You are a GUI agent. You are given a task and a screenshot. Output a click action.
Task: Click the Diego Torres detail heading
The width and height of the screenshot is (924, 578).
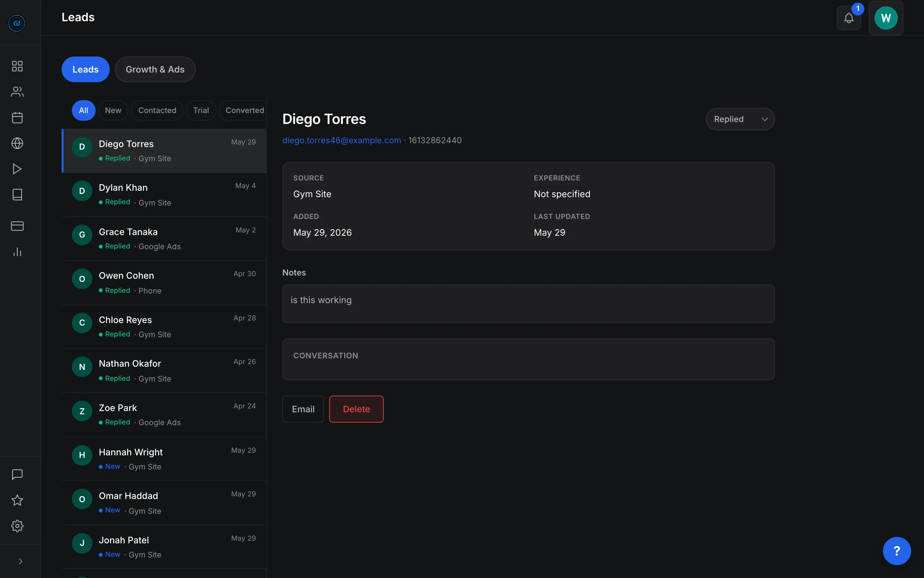coord(324,119)
